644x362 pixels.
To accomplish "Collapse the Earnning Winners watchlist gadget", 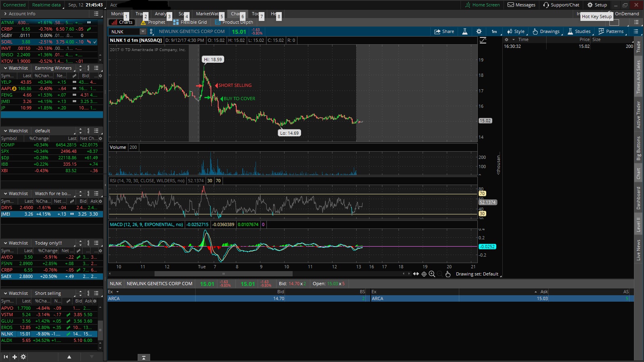I will point(6,68).
